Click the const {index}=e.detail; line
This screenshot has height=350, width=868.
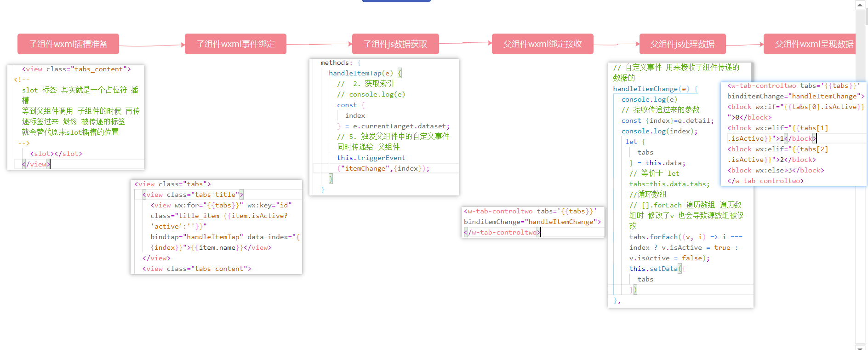pyautogui.click(x=668, y=120)
